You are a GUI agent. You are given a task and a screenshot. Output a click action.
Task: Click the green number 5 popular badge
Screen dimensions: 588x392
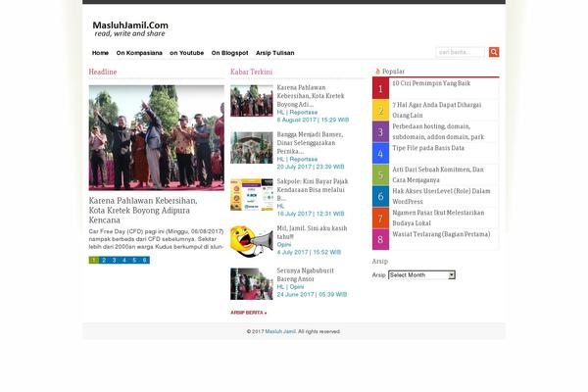380,174
